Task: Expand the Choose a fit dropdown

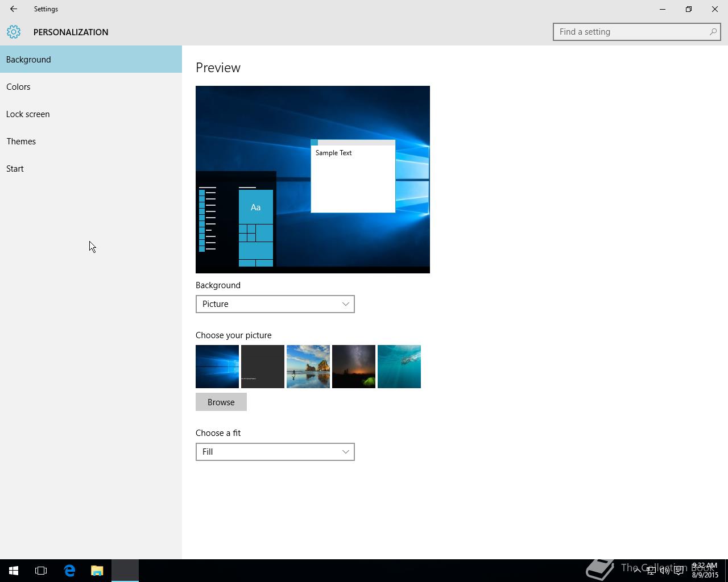Action: [x=275, y=452]
